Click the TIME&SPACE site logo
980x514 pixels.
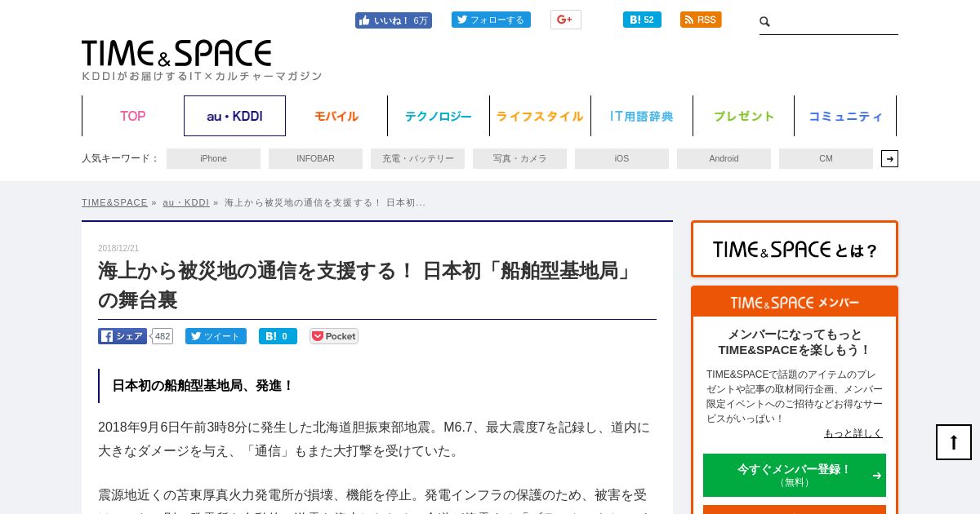(176, 53)
